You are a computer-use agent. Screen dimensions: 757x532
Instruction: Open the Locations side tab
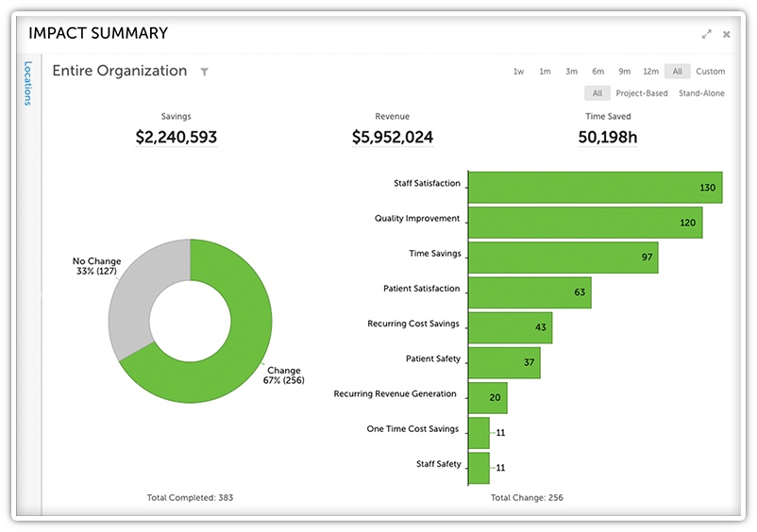click(x=27, y=83)
